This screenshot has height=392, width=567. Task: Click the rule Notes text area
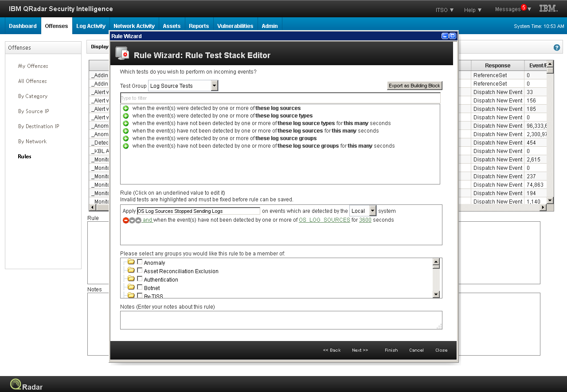click(281, 320)
